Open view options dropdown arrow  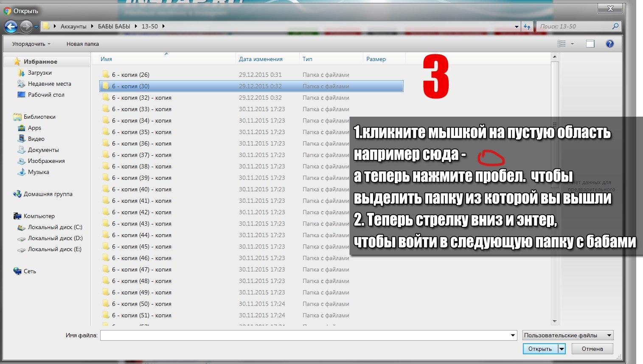pyautogui.click(x=572, y=44)
